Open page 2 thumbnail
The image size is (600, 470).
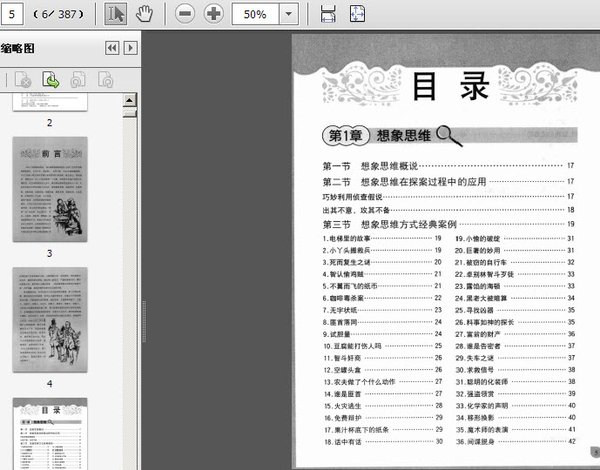tap(50, 102)
